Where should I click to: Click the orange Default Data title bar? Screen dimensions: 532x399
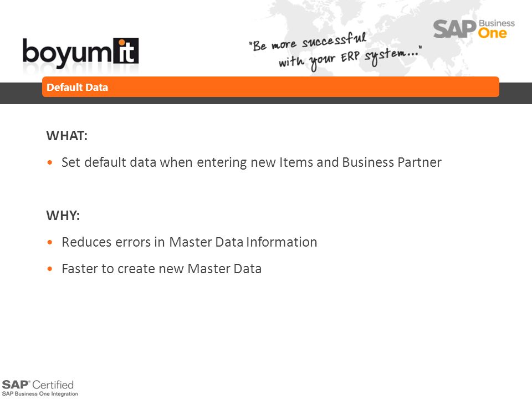tap(270, 87)
